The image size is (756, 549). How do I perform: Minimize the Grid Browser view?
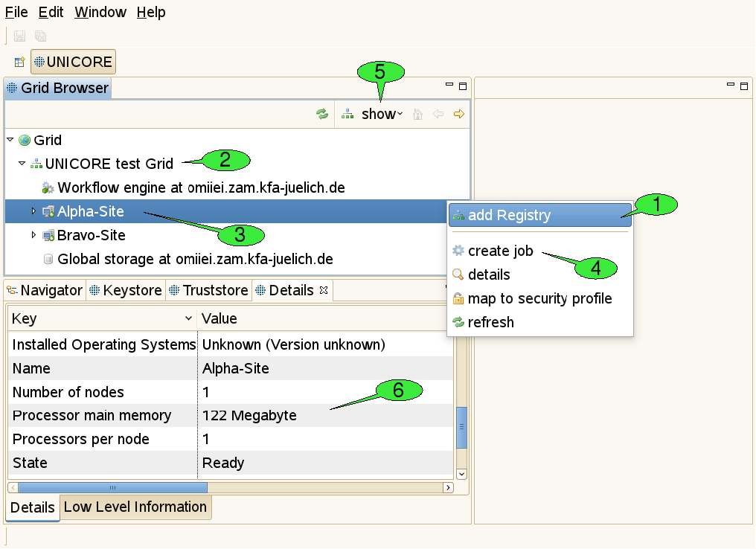[449, 85]
